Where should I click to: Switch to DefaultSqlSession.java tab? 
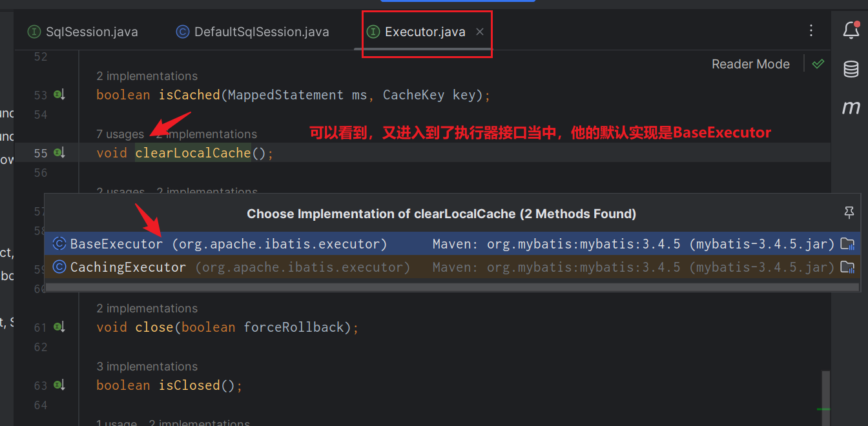click(253, 32)
